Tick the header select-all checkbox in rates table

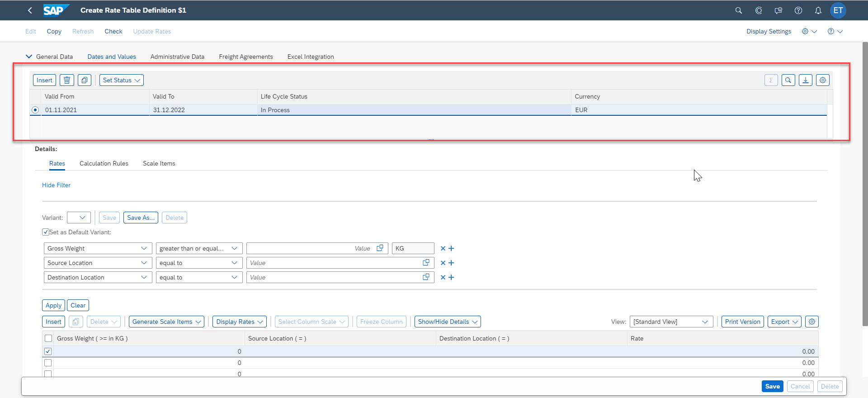click(x=48, y=338)
